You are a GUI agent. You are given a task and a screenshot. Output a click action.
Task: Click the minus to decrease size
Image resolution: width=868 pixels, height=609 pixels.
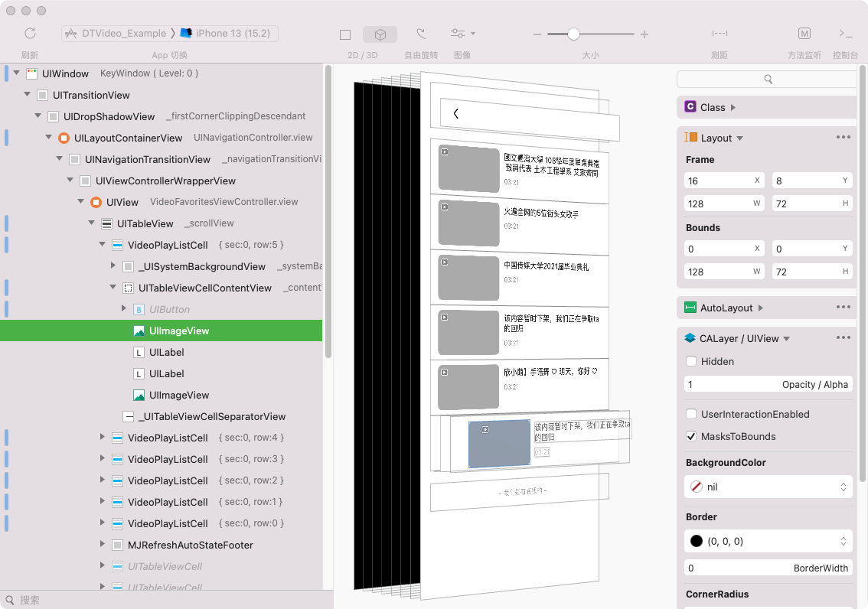pos(537,34)
